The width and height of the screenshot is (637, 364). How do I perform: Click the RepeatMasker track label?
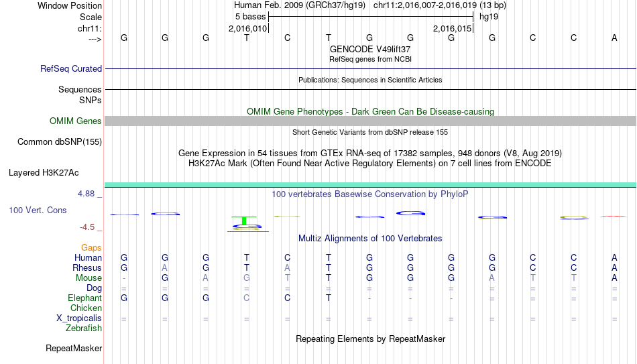click(x=74, y=348)
